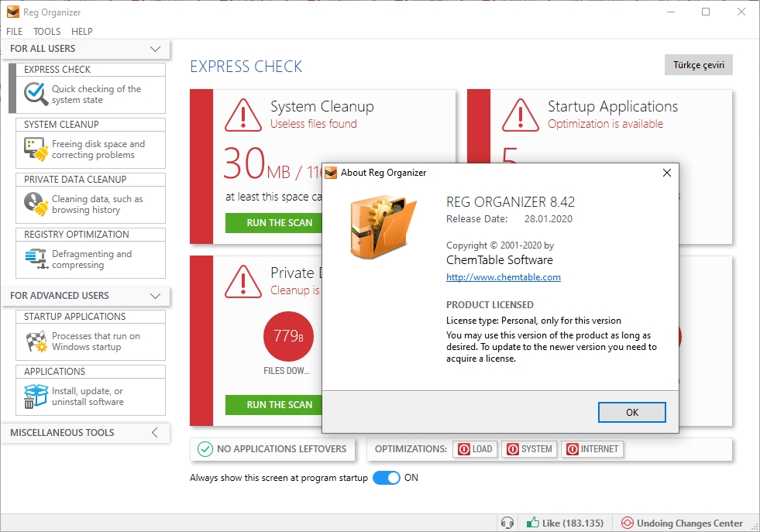
Task: Click the Undoing Changes Center lifebuoy icon
Action: pyautogui.click(x=628, y=523)
